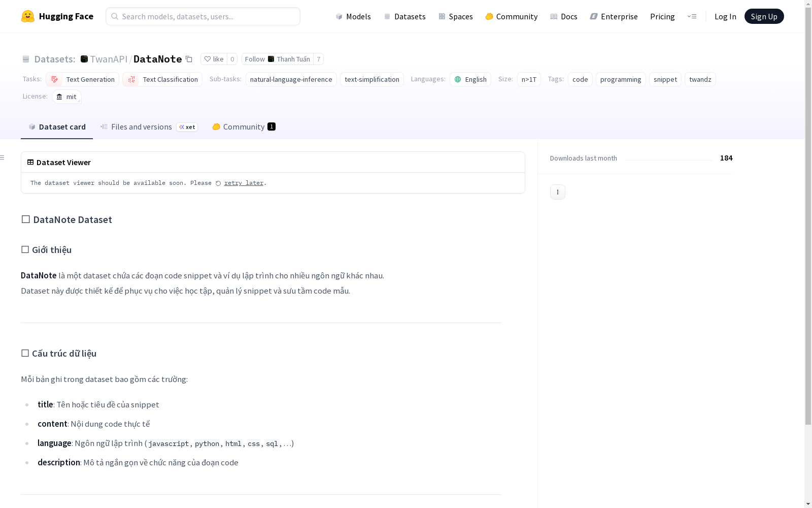
Task: Open the Text Classification task tag
Action: pyautogui.click(x=162, y=79)
